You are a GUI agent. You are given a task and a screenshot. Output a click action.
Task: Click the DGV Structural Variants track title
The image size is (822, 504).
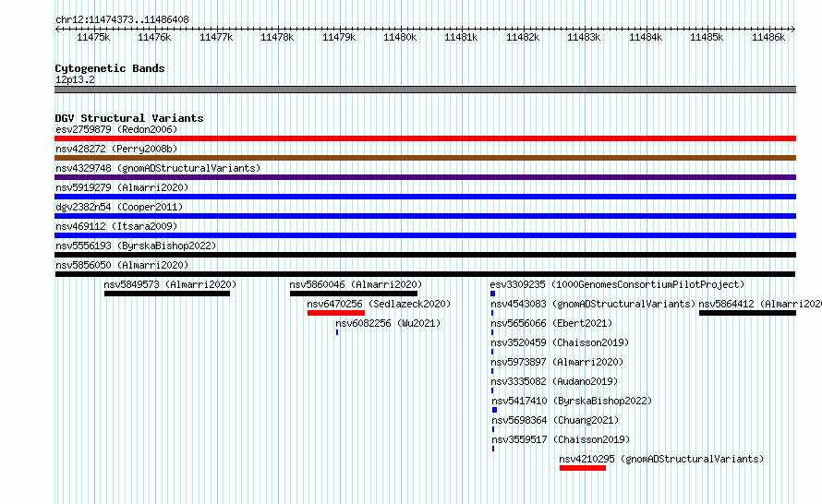click(129, 118)
